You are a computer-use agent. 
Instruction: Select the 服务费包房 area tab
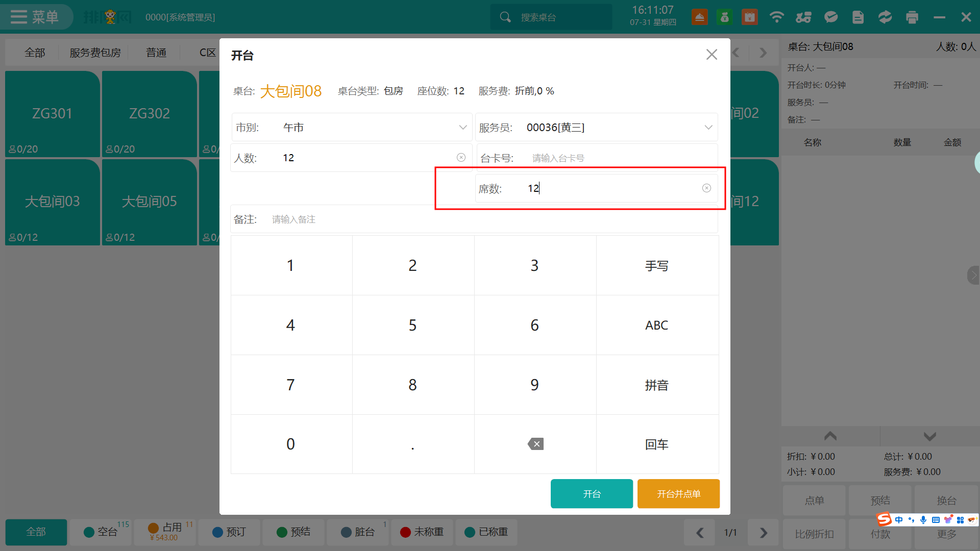(x=95, y=53)
